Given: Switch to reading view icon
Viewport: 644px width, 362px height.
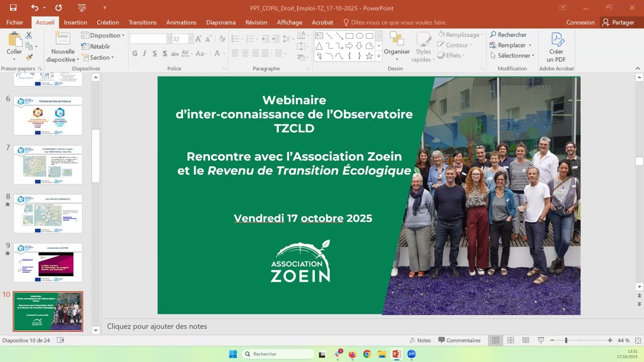Looking at the screenshot, I should click(x=526, y=340).
